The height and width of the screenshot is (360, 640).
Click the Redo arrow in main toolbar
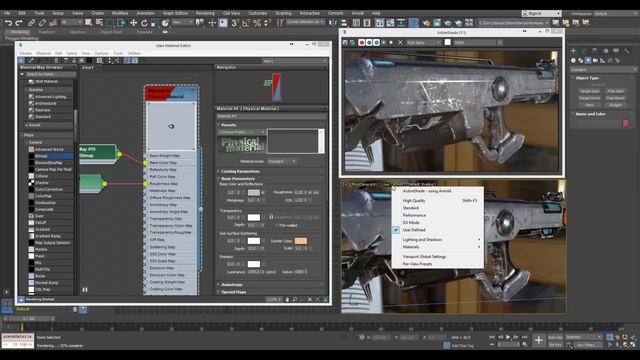19,23
